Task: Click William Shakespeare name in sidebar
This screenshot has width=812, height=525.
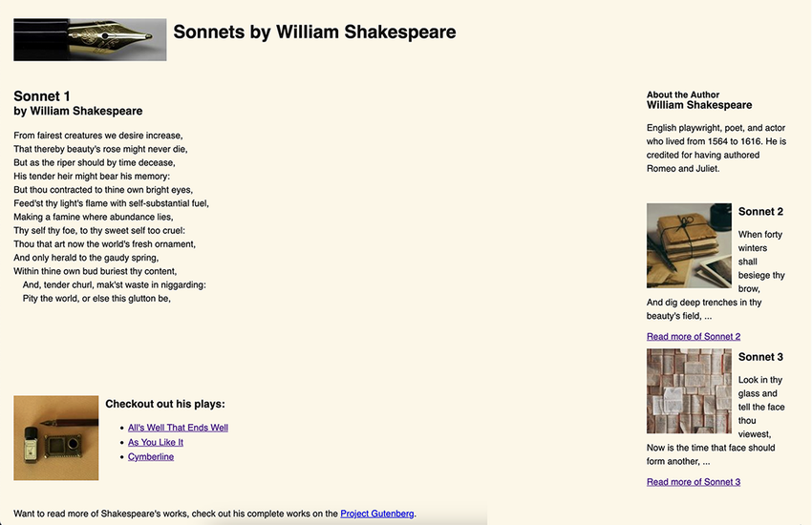Action: click(x=699, y=106)
